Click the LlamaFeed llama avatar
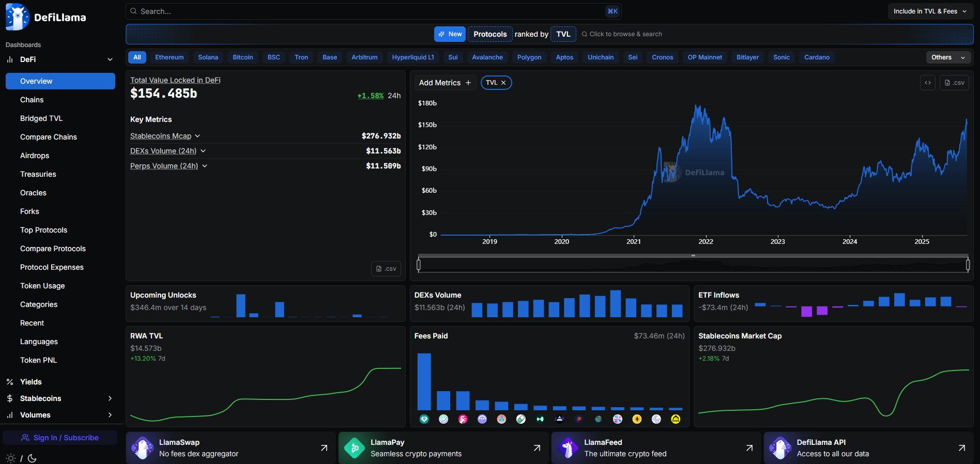 pyautogui.click(x=568, y=448)
